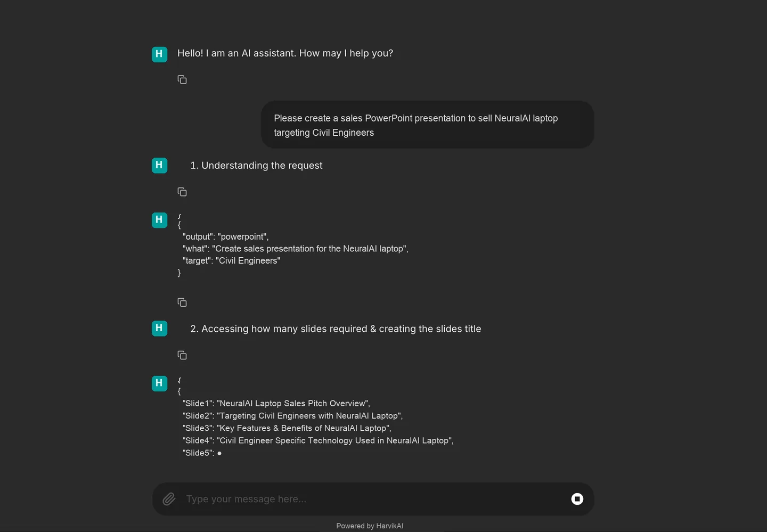Select the user message about NeuralAI laptop
The height and width of the screenshot is (532, 767).
click(427, 125)
